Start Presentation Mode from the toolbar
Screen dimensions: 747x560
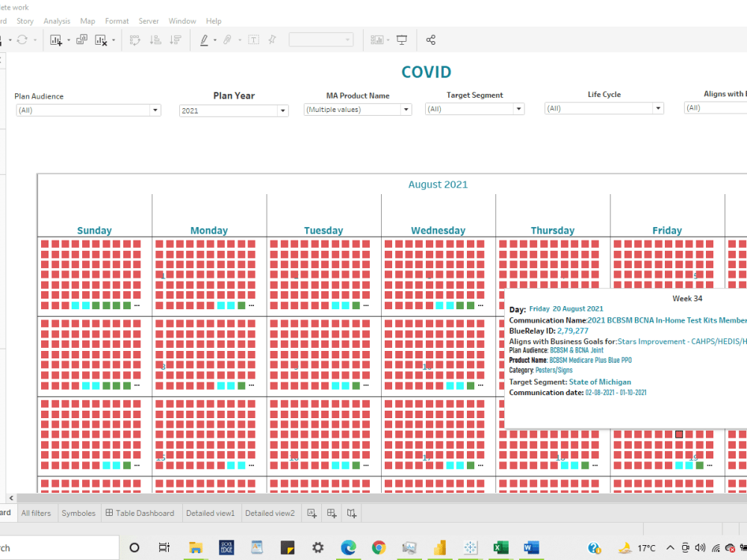pyautogui.click(x=402, y=40)
